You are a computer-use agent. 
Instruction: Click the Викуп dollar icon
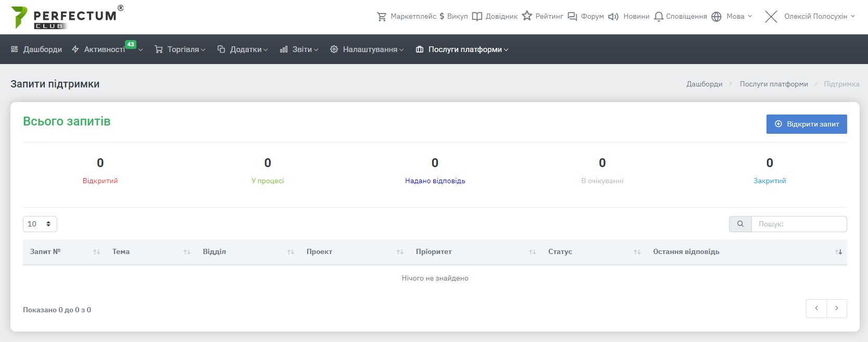tap(442, 17)
